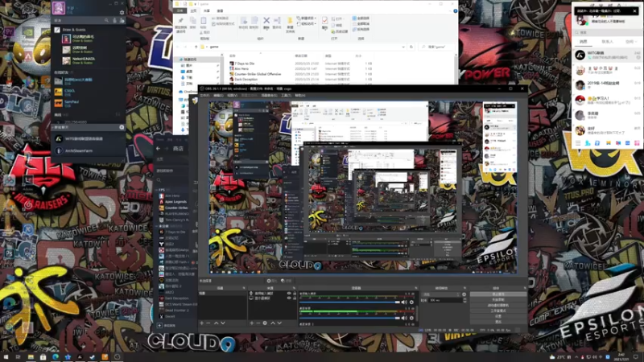This screenshot has width=644, height=362.
Task: Open Help menu in OBS menu bar
Action: coord(299,95)
